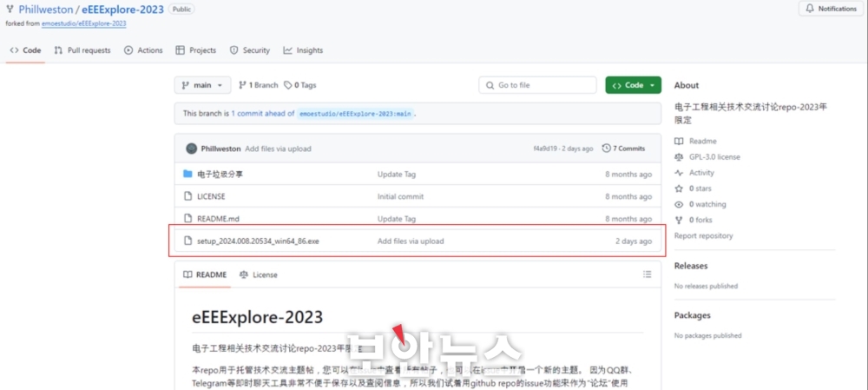Switch to the Pull requests tab
Screen dimensions: 868x390
point(82,50)
